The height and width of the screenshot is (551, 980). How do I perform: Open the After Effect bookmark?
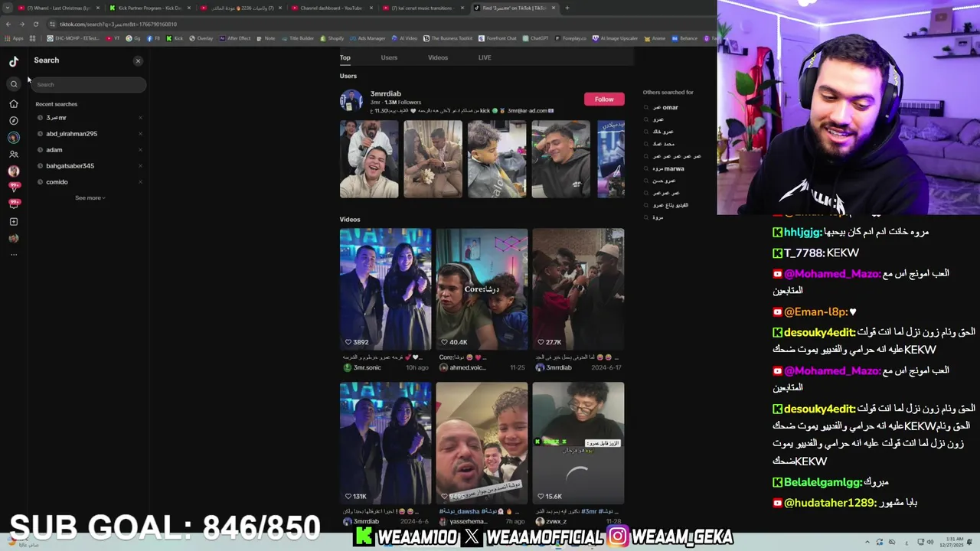point(235,38)
